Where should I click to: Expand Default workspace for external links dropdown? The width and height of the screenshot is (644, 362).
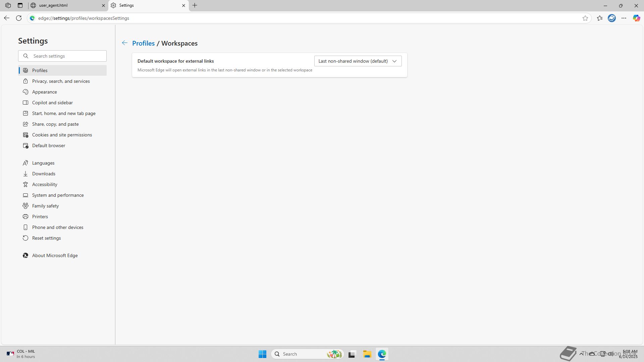[x=358, y=61]
